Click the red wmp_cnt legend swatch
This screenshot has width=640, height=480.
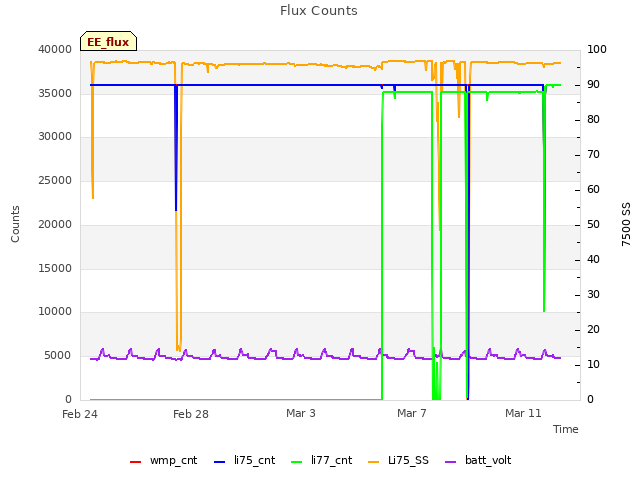click(x=136, y=462)
